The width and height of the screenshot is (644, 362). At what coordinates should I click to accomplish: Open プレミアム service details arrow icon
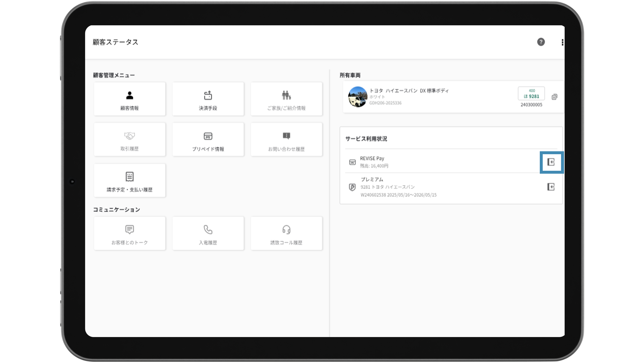(x=551, y=187)
